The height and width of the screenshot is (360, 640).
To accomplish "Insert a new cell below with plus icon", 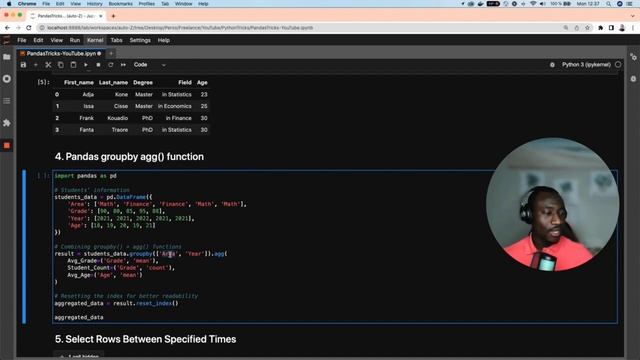I will click(x=36, y=65).
